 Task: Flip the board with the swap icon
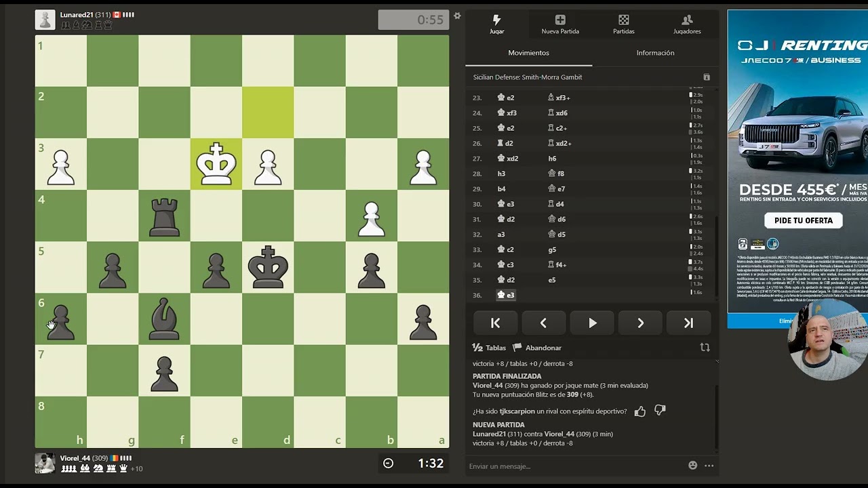point(705,347)
